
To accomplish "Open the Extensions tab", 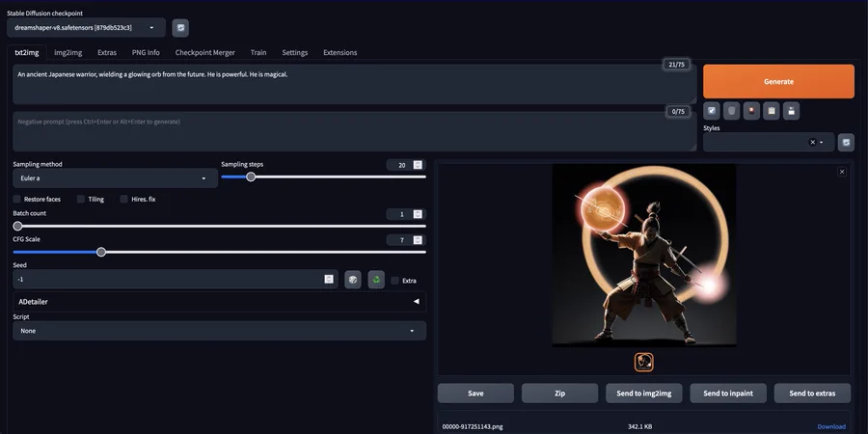I will coord(339,52).
